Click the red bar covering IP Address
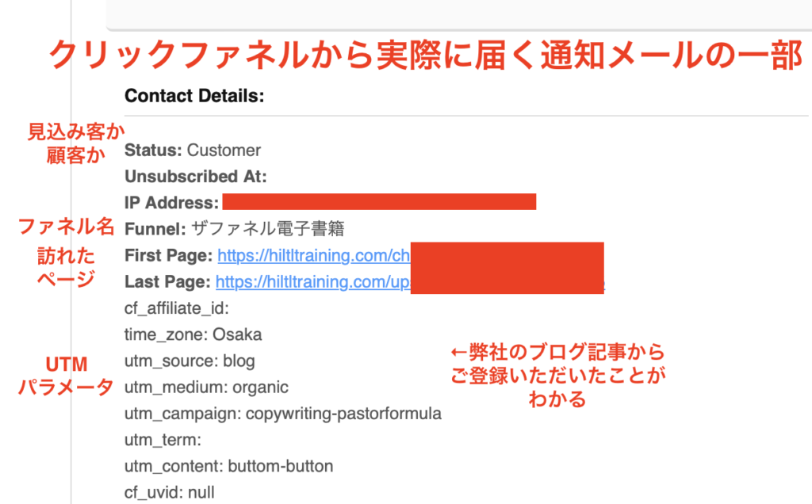 coord(379,202)
